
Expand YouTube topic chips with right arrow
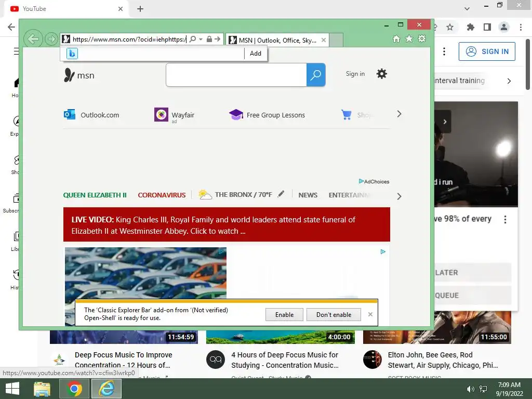coord(509,81)
